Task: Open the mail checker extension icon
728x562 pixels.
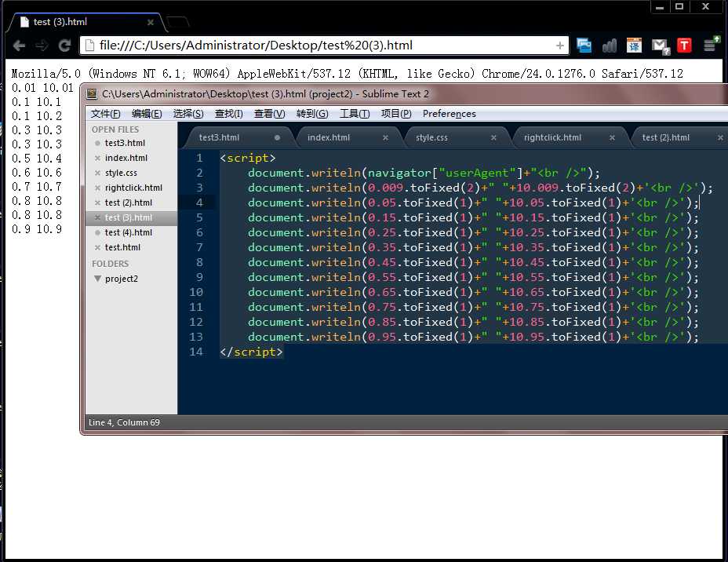Action: coord(660,46)
